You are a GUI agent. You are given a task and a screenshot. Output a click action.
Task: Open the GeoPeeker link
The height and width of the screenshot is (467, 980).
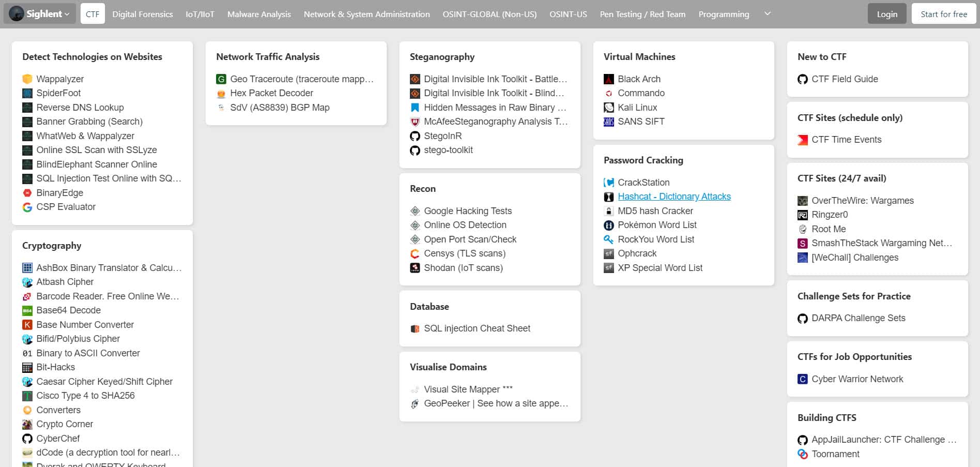(496, 403)
